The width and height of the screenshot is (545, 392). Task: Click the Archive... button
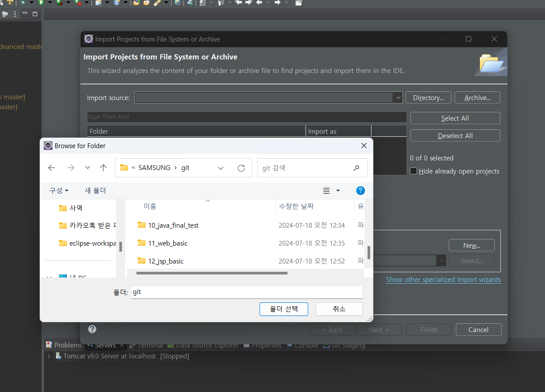477,98
